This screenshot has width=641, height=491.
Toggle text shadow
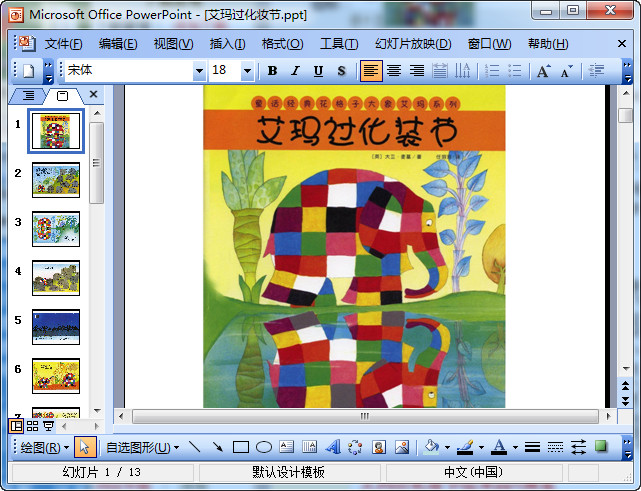click(341, 71)
